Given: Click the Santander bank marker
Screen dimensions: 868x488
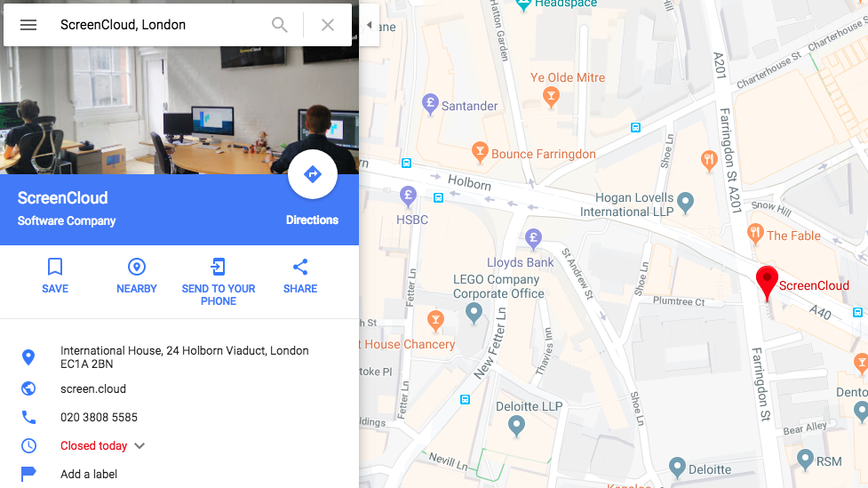Looking at the screenshot, I should pyautogui.click(x=430, y=104).
